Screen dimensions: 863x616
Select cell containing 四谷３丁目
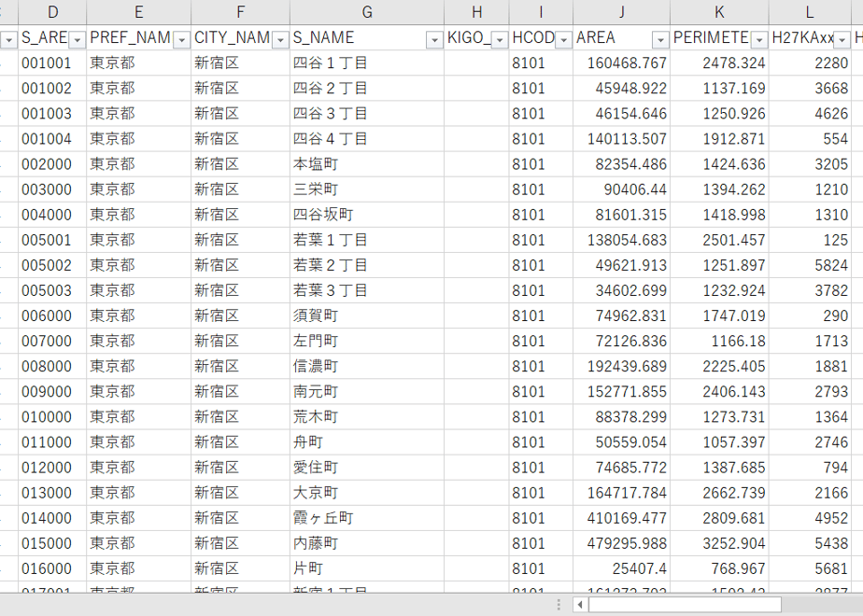367,113
